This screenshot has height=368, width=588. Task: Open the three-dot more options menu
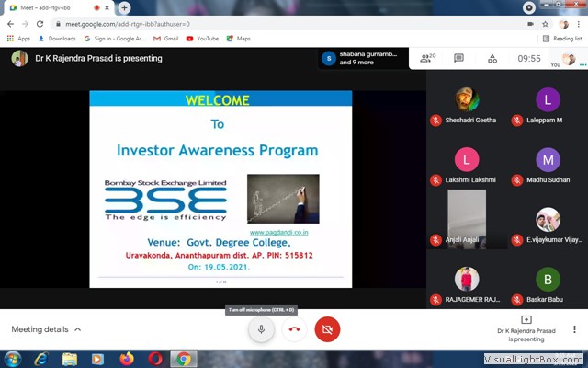[x=574, y=328]
